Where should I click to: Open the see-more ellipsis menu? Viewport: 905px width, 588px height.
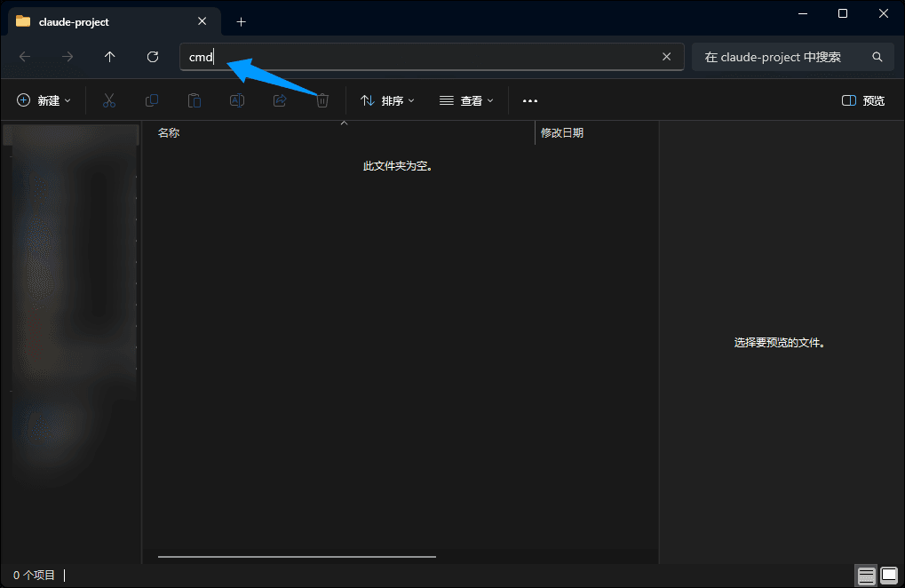(x=530, y=100)
